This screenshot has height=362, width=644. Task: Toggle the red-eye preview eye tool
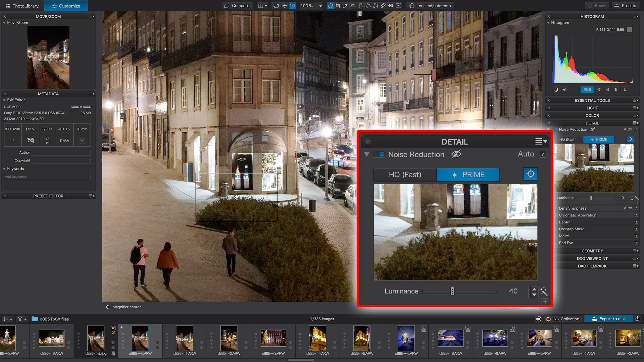pyautogui.click(x=391, y=6)
